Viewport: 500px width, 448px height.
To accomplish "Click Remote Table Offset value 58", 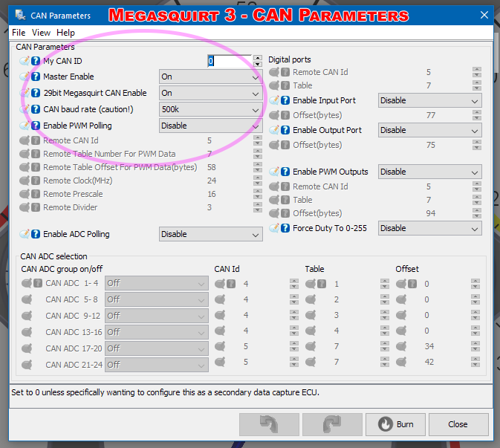I will click(x=212, y=167).
